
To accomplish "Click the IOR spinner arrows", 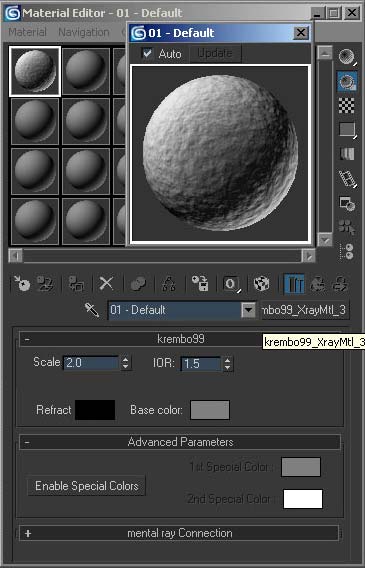I will pyautogui.click(x=227, y=364).
